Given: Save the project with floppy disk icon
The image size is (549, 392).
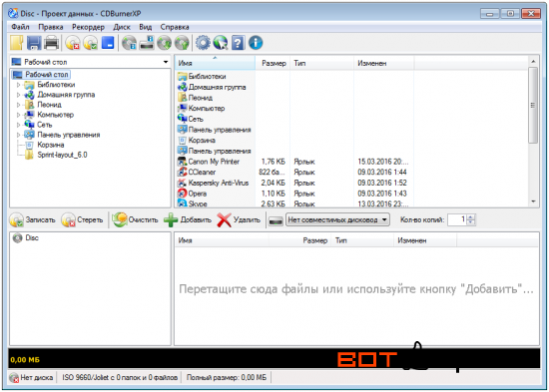Looking at the screenshot, I should tap(34, 43).
